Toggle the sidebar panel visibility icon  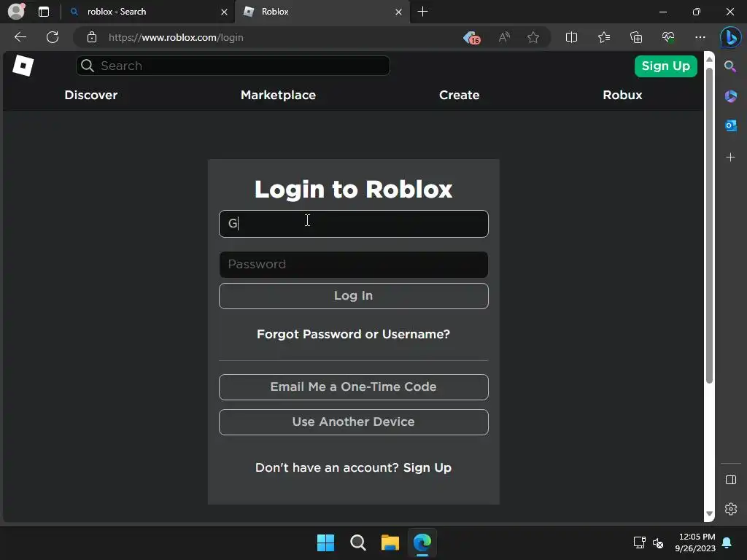click(731, 480)
